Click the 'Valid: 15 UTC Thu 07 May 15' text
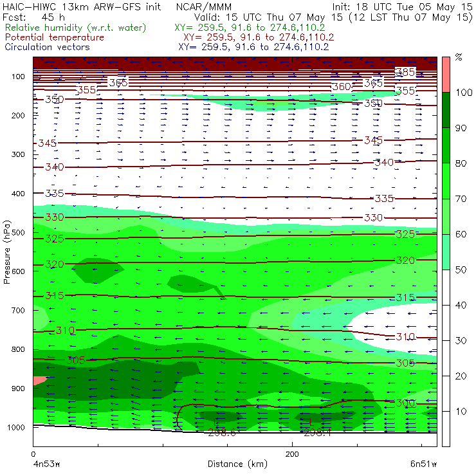This screenshot has width=476, height=476. coord(270,17)
